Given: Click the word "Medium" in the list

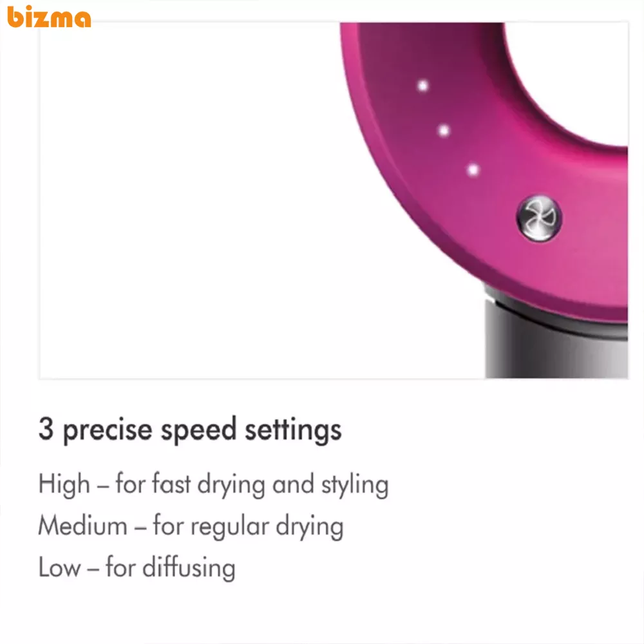Looking at the screenshot, I should (x=82, y=526).
